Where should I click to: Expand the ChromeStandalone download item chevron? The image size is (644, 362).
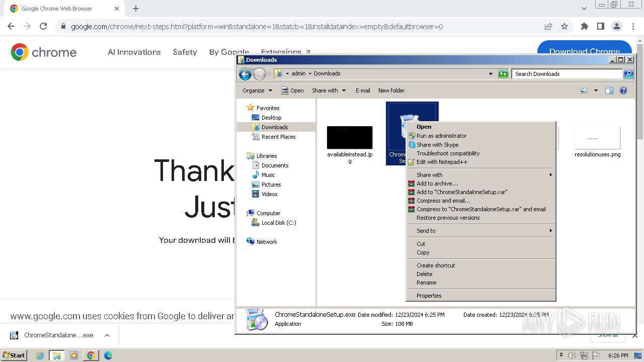107,335
